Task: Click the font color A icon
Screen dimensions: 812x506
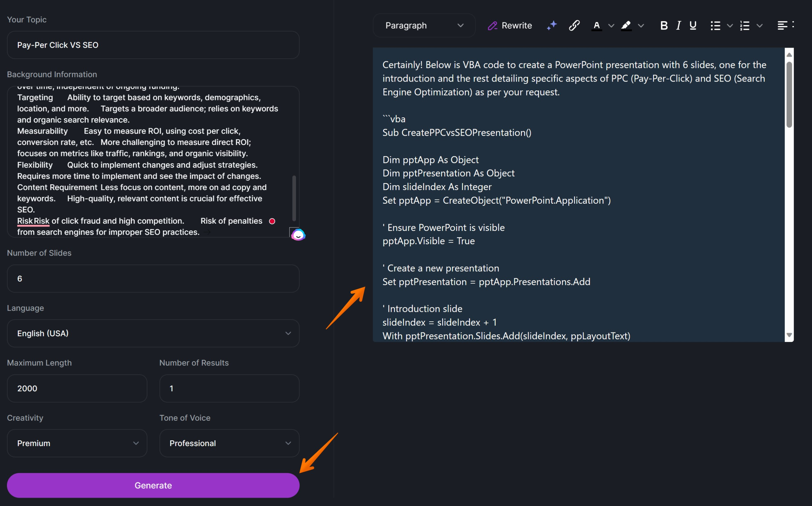Action: pos(597,25)
